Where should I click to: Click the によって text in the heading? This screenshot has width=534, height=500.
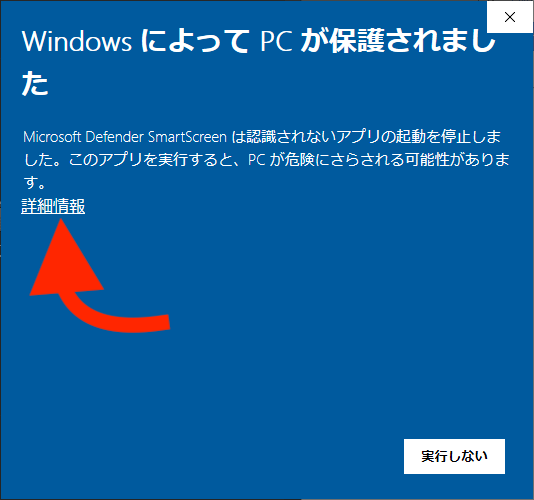click(194, 41)
